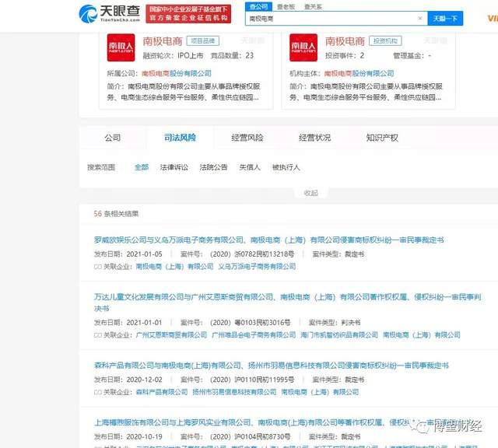This screenshot has width=498, height=448.
Task: Open 南极电商 title in 投资机构 card
Action: (x=345, y=41)
